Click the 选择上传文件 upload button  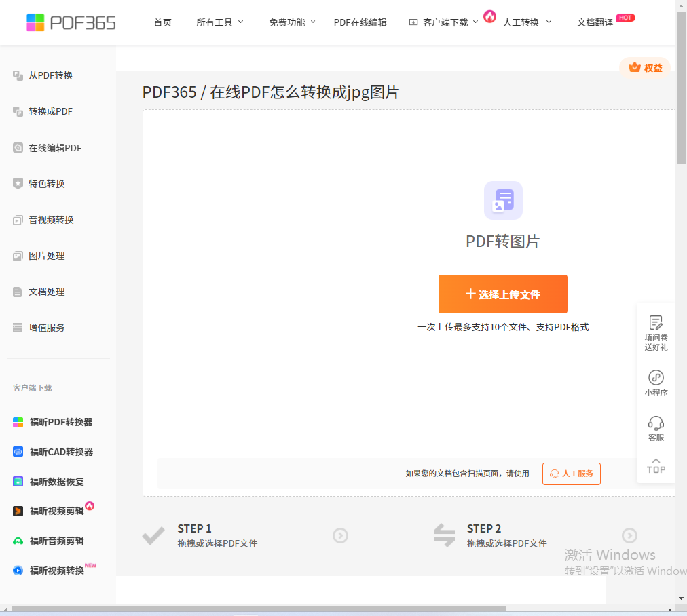(503, 294)
